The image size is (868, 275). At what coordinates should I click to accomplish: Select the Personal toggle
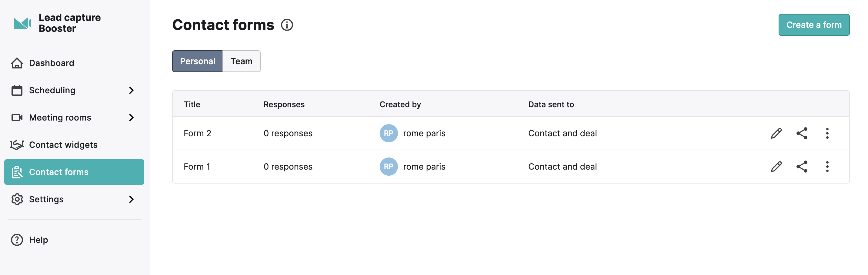pyautogui.click(x=198, y=61)
